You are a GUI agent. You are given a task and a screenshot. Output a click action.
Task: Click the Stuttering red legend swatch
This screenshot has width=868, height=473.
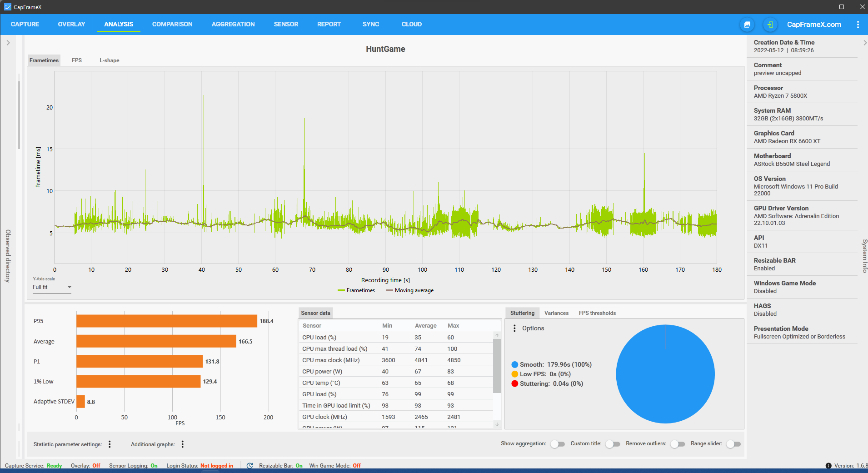pyautogui.click(x=515, y=383)
